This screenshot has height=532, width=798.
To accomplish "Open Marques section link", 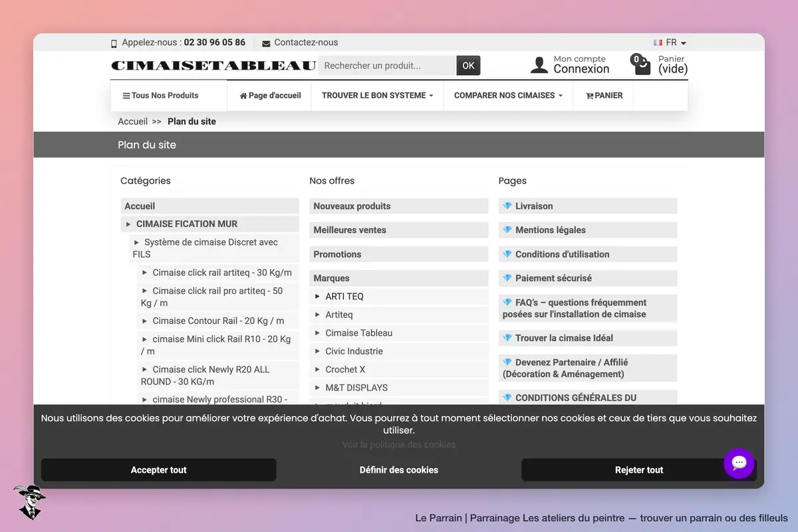I will tap(399, 278).
